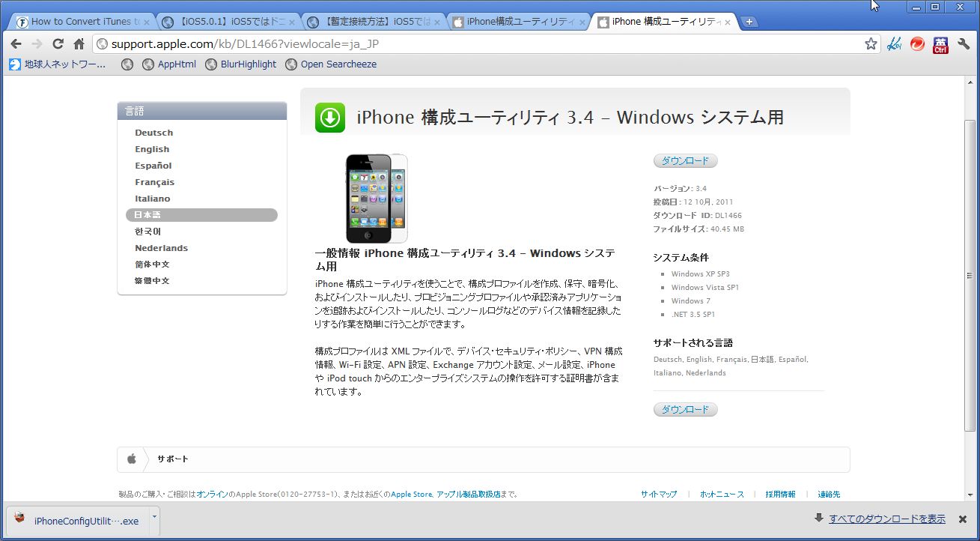The height and width of the screenshot is (541, 980).
Task: Open the Open Searcheeze bookmark
Action: point(331,64)
